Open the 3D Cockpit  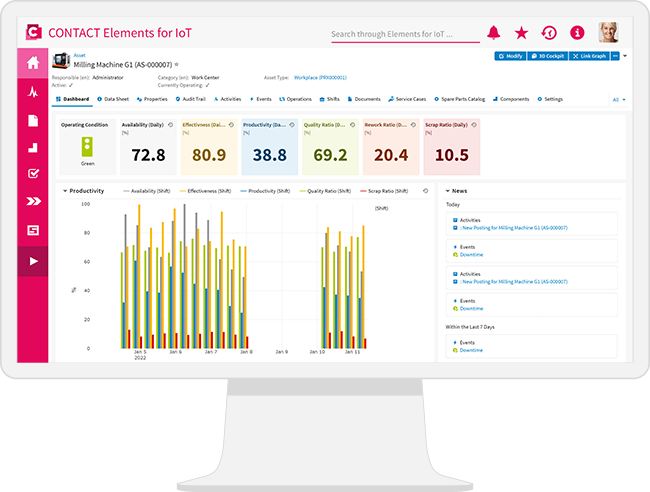548,56
